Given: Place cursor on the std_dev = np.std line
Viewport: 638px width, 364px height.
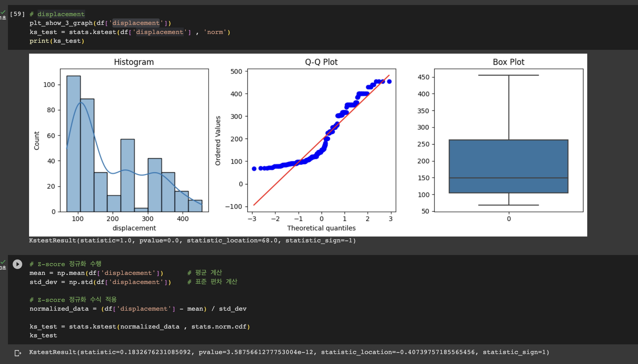Looking at the screenshot, I should pos(100,282).
